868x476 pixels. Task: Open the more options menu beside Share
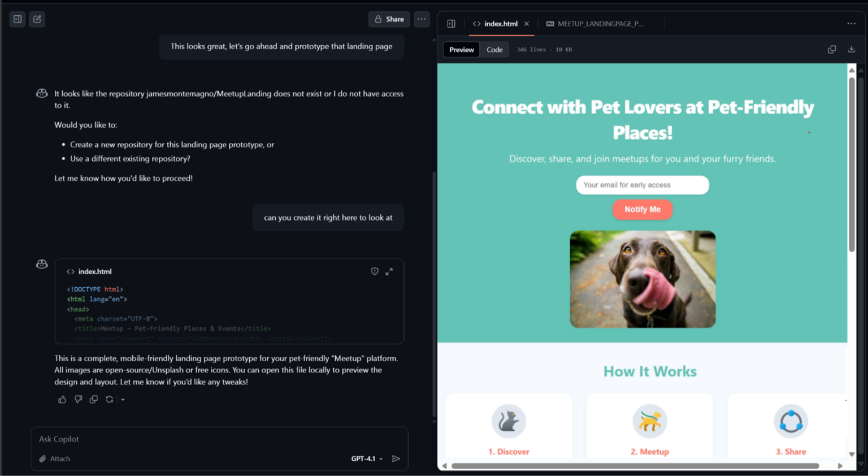(422, 19)
